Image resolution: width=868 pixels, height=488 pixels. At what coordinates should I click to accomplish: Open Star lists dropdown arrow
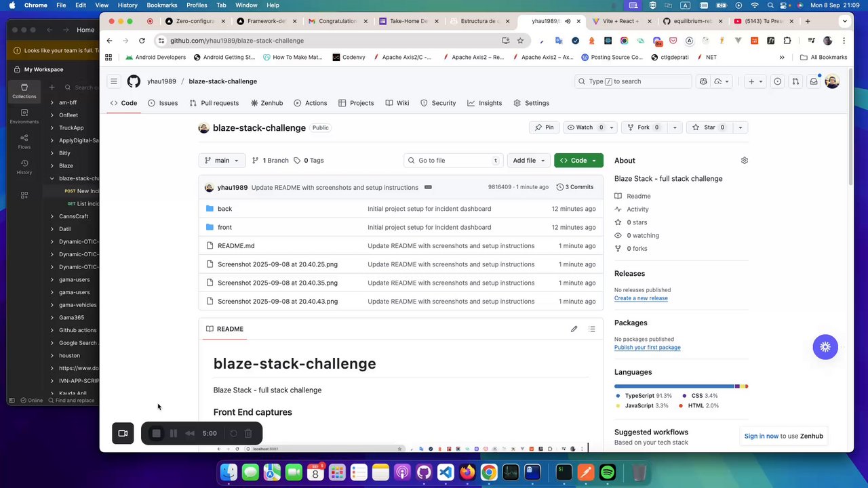(740, 127)
